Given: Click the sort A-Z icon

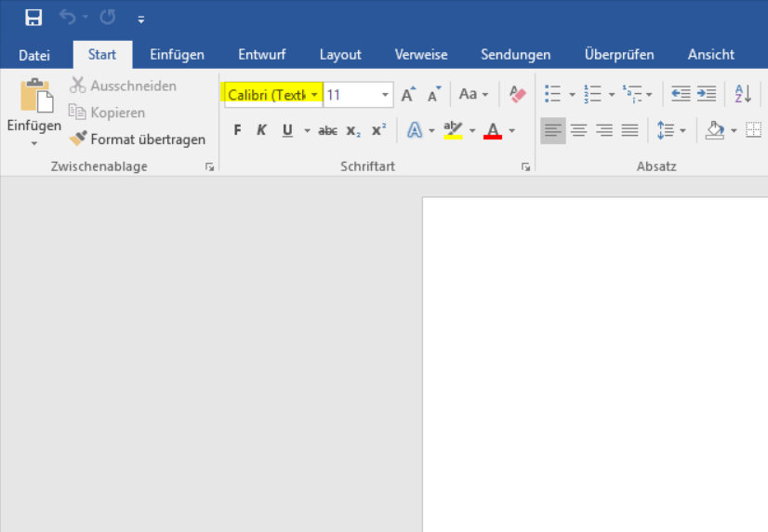Looking at the screenshot, I should pos(743,94).
